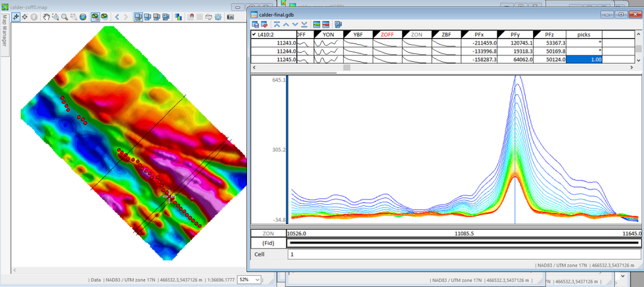This screenshot has height=287, width=644.
Task: Go to last line in database
Action: (305, 24)
